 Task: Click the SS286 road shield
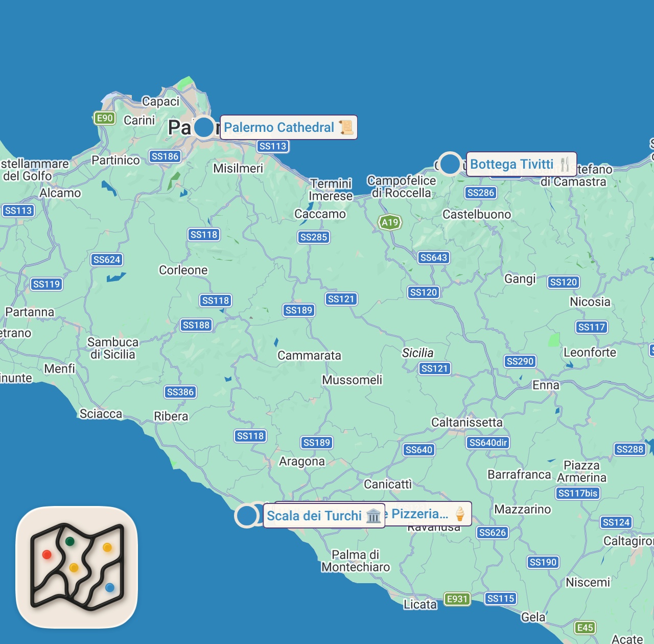pos(481,193)
